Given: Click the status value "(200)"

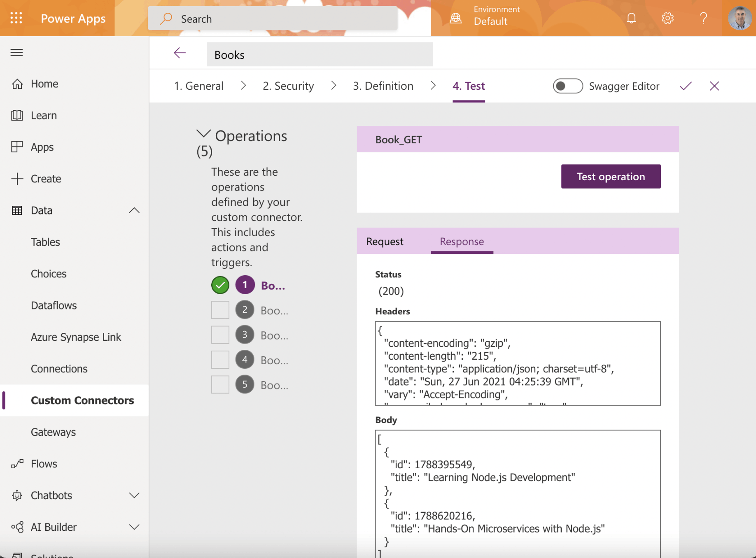Looking at the screenshot, I should [391, 291].
